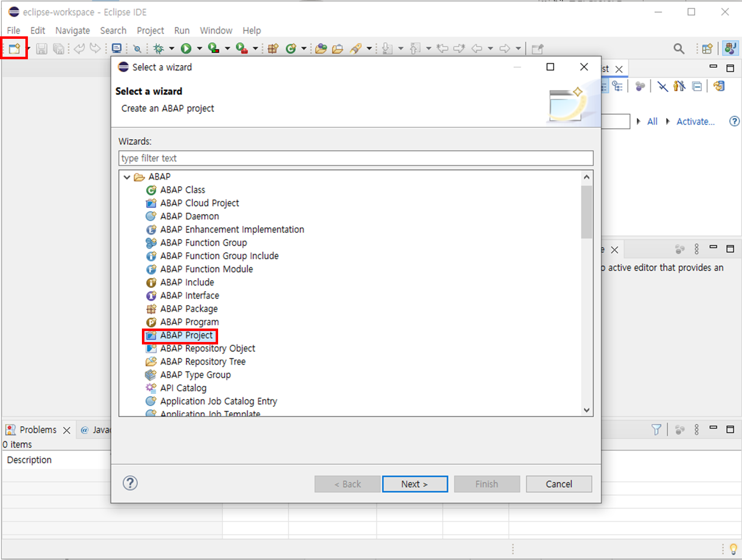Open the dropdown arrow beside New icon

pyautogui.click(x=28, y=48)
